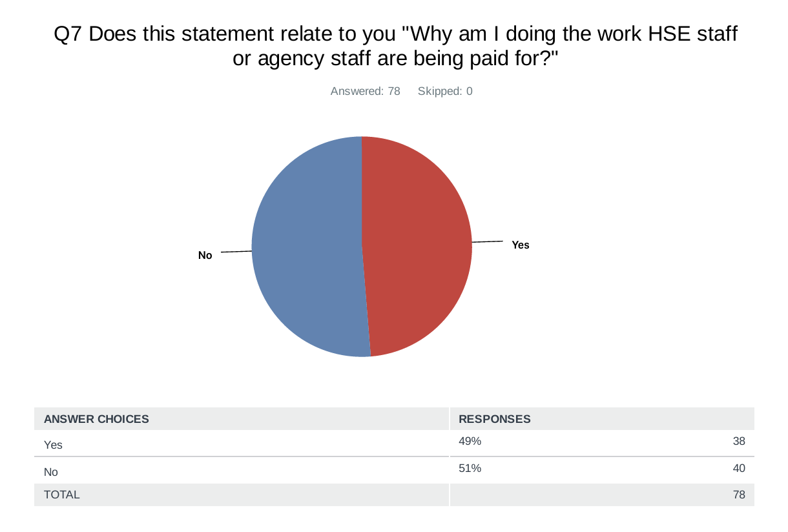
Task: Select the No label beside the pie
Action: [205, 255]
